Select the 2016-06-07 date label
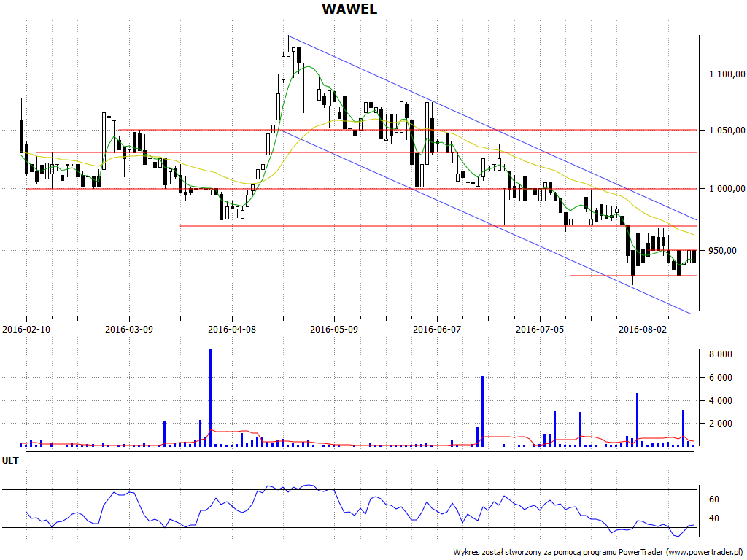Viewport: 747px width, 560px height. coord(437,329)
